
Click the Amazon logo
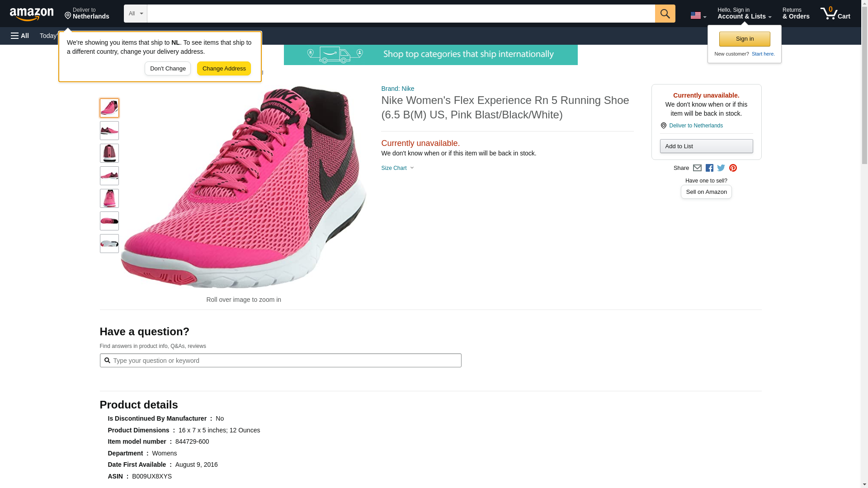pos(32,14)
